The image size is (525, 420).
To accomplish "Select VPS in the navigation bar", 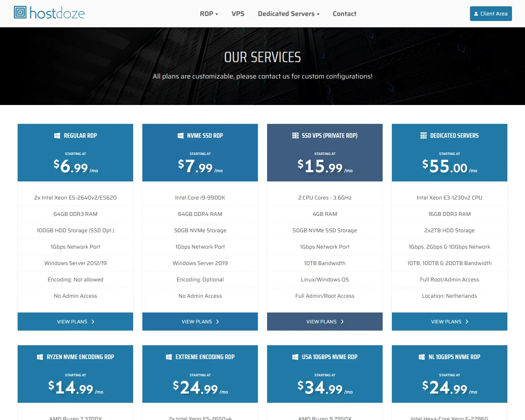I will click(238, 13).
